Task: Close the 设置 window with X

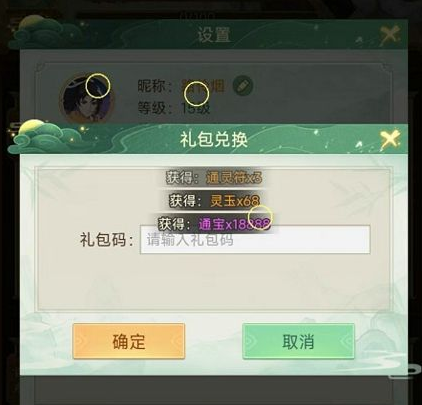Action: pos(390,35)
